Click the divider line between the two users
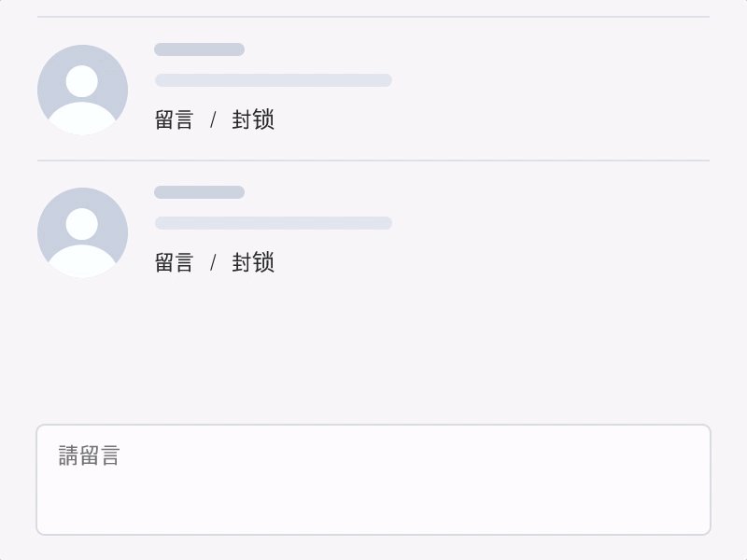This screenshot has height=560, width=747. click(x=373, y=161)
